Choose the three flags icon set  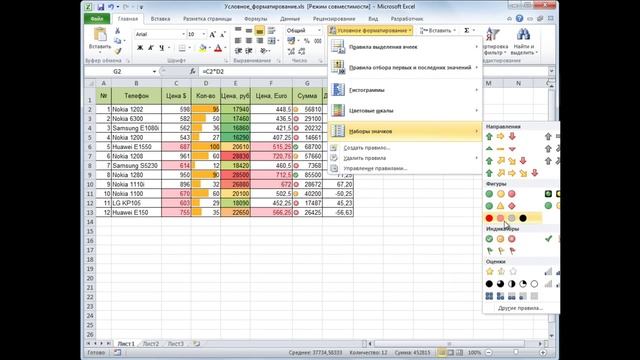(x=500, y=251)
